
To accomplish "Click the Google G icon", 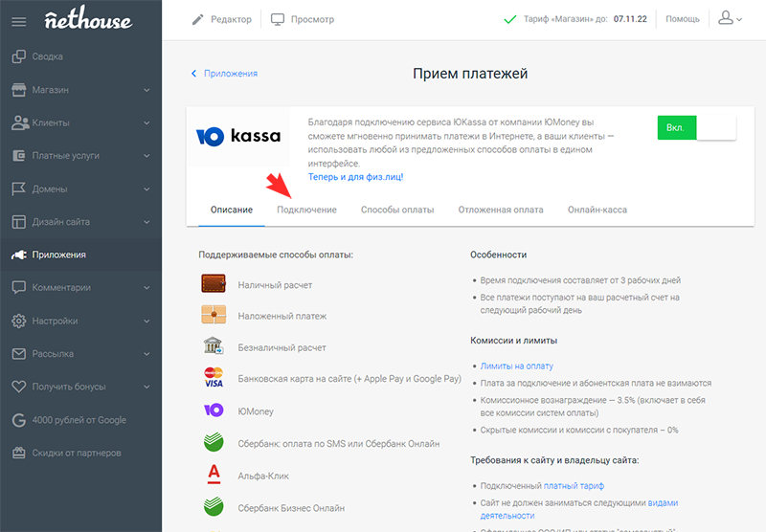I will [18, 420].
